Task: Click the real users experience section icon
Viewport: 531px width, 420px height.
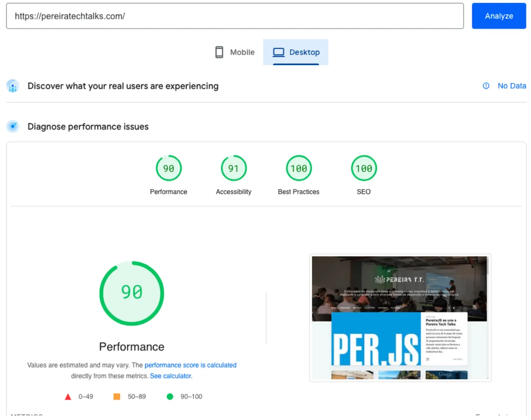Action: [x=12, y=86]
